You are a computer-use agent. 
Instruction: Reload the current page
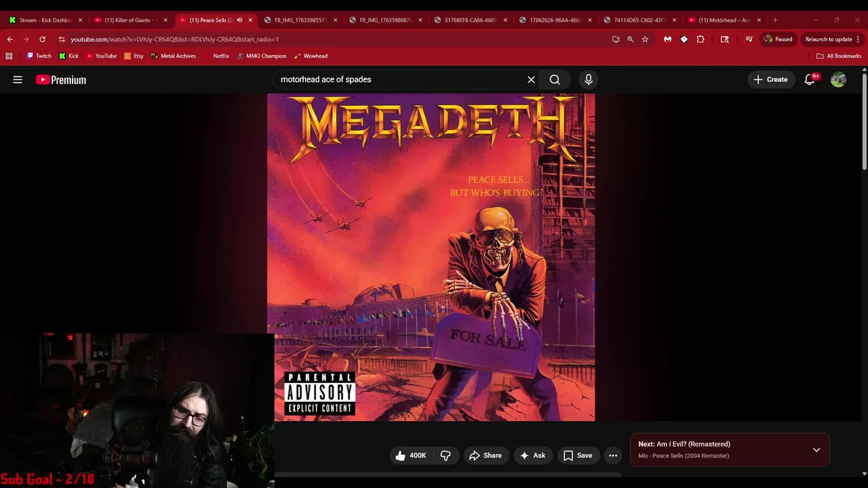click(x=42, y=39)
